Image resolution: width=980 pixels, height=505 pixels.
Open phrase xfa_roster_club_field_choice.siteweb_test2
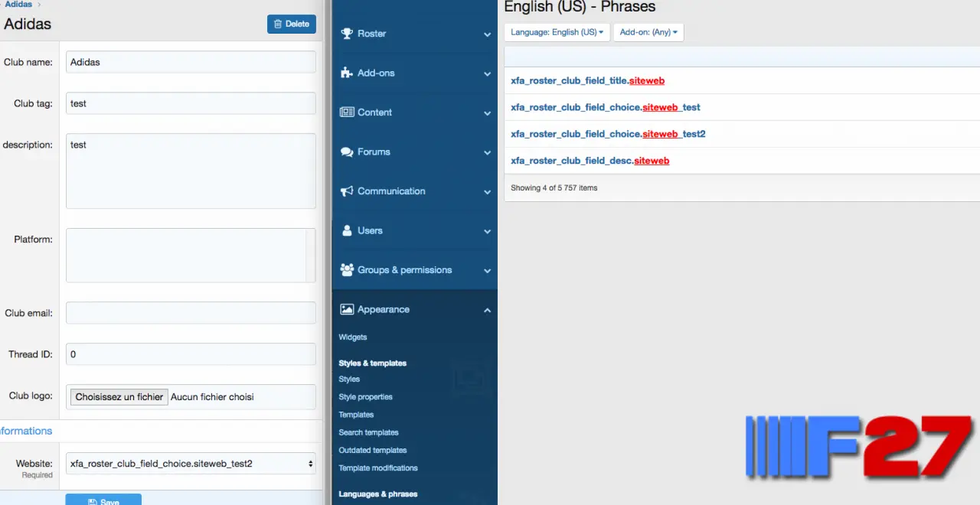click(x=608, y=134)
